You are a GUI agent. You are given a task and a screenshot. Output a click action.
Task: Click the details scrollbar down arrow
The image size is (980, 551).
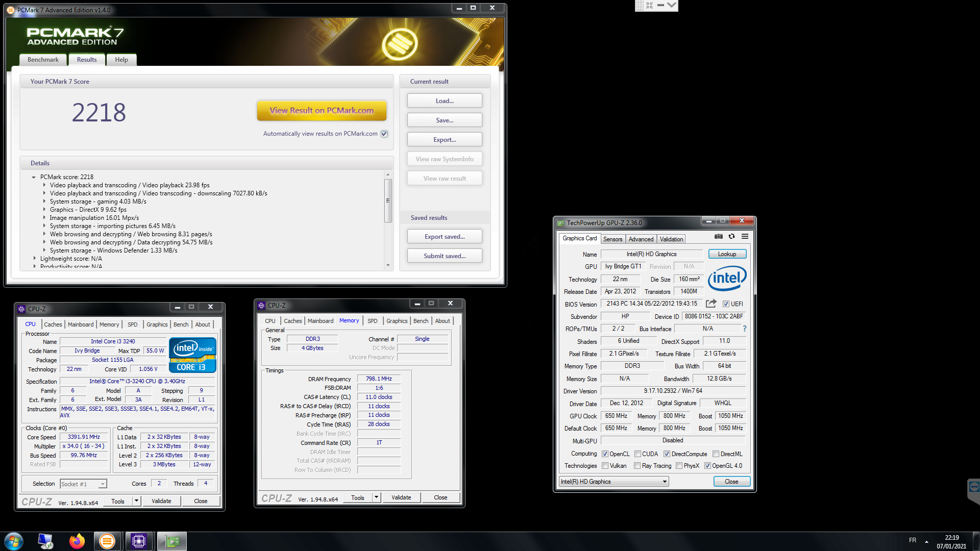click(x=388, y=265)
